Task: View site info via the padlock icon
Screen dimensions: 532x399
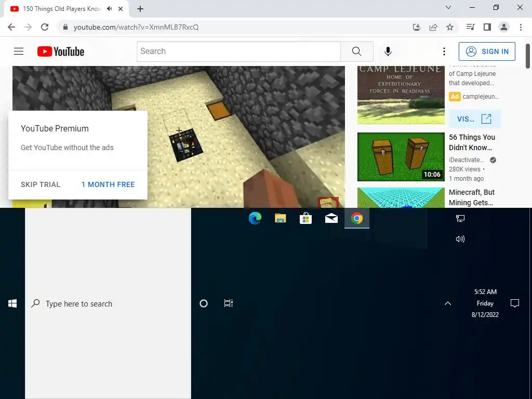Action: [65, 27]
